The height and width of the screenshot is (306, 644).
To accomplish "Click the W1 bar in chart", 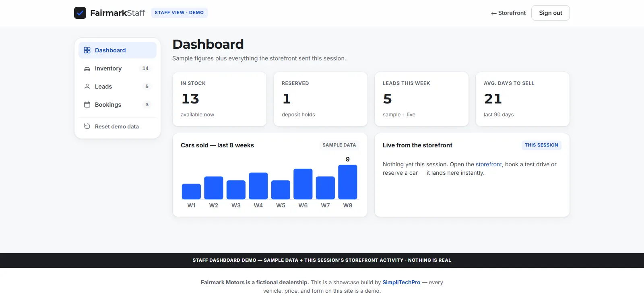I will tap(191, 192).
